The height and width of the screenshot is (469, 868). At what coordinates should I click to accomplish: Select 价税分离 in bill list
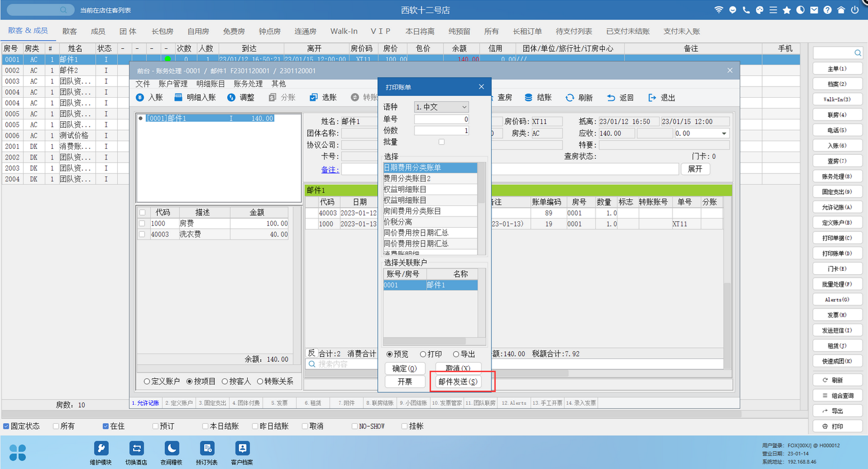click(430, 222)
